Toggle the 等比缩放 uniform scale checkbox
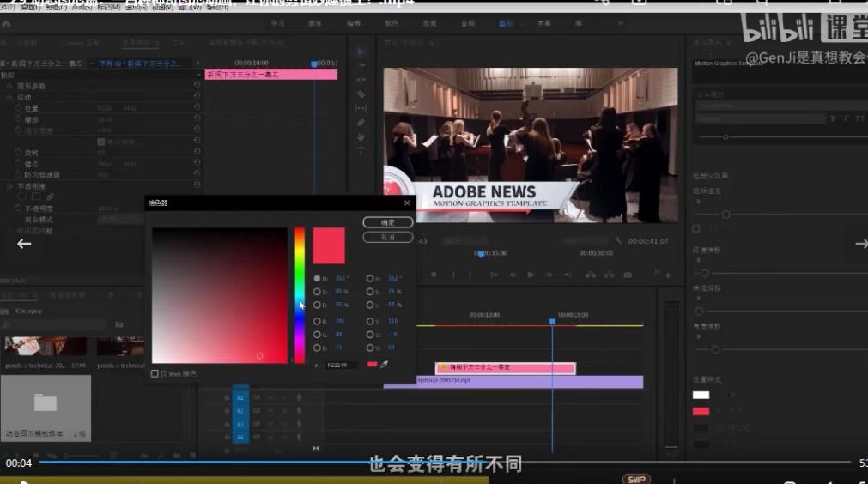The height and width of the screenshot is (484, 868). (x=101, y=142)
